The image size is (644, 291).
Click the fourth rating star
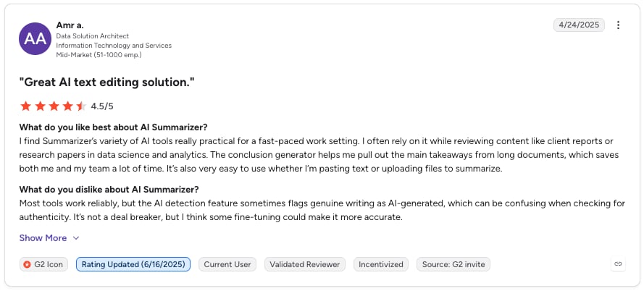point(68,106)
